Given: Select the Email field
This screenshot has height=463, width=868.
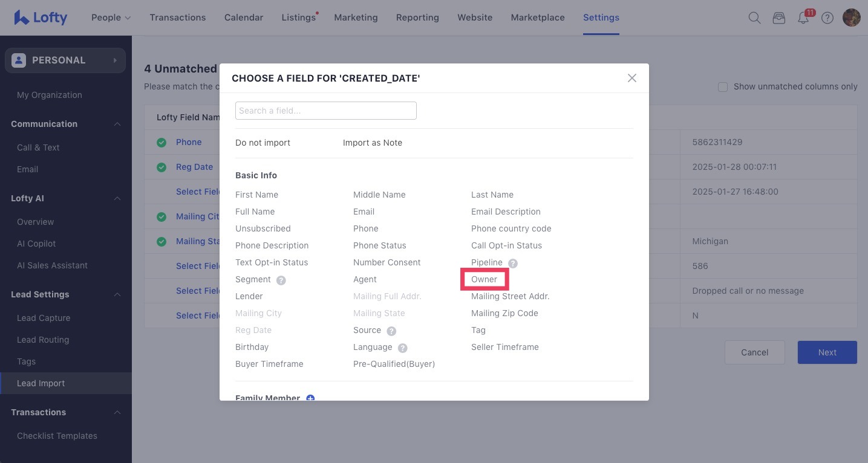Looking at the screenshot, I should click(364, 212).
